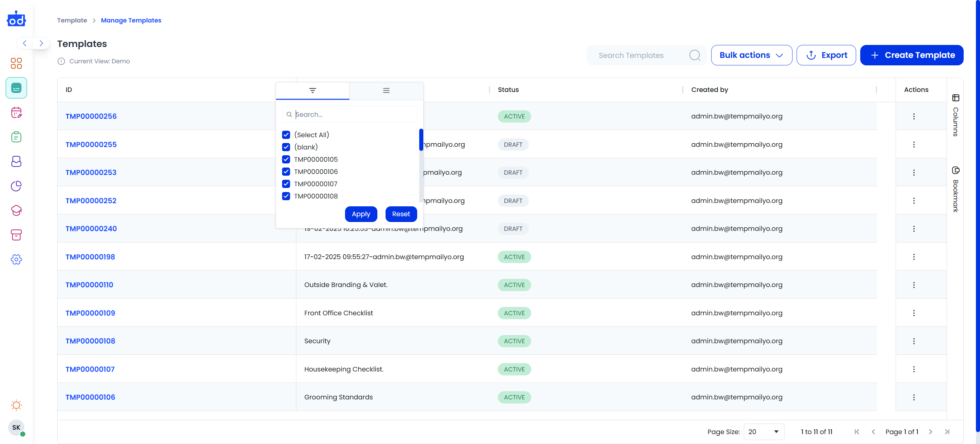Click the Export button

point(826,55)
